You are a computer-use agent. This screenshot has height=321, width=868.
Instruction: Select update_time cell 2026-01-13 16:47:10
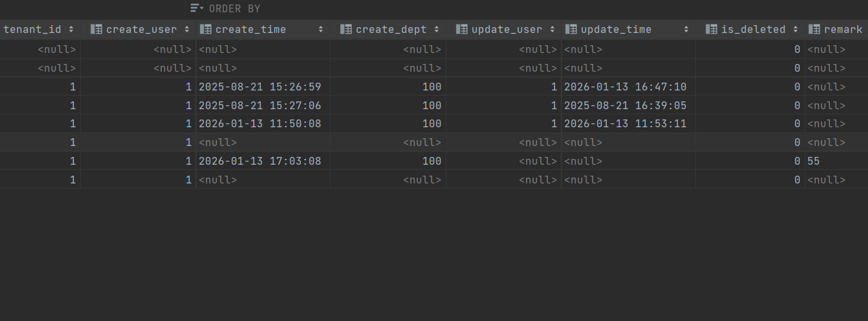tap(625, 87)
